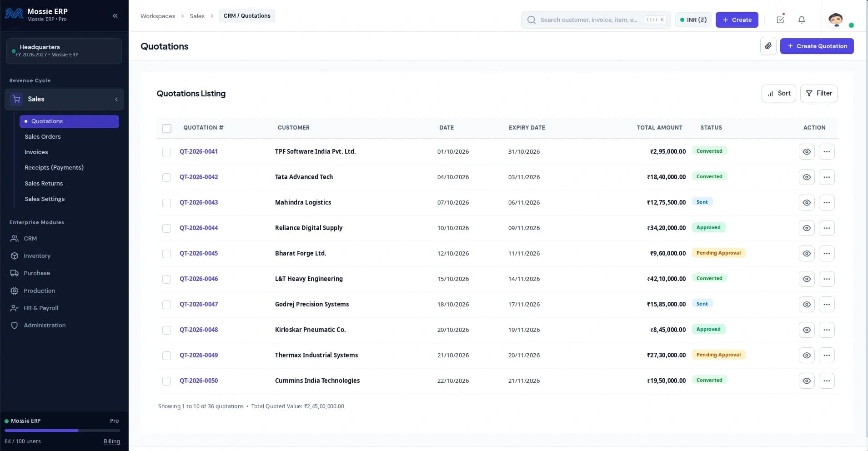This screenshot has height=451, width=868.
Task: Click the HR & Payroll user-check icon
Action: pos(15,308)
